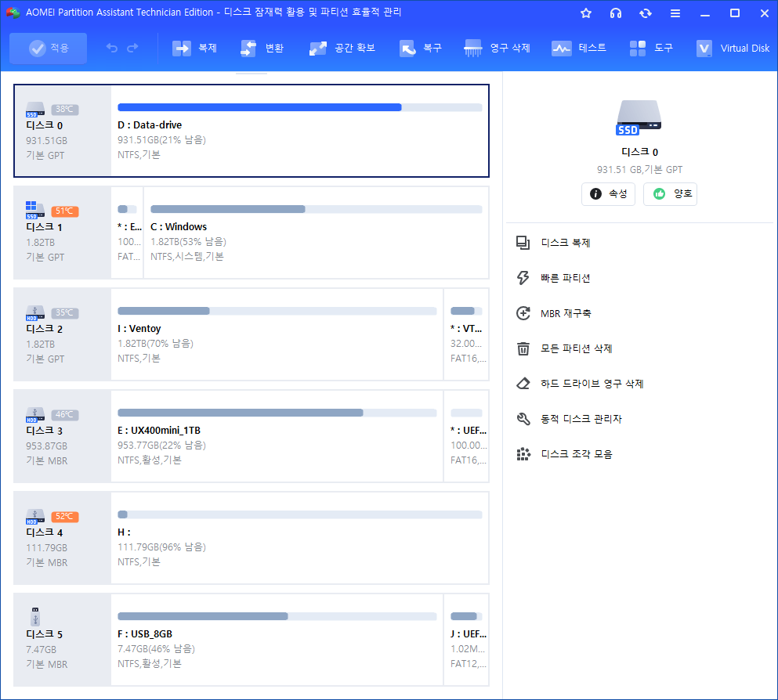Screen dimensions: 778x700
Task: Click the 적용 apply button
Action: click(48, 48)
